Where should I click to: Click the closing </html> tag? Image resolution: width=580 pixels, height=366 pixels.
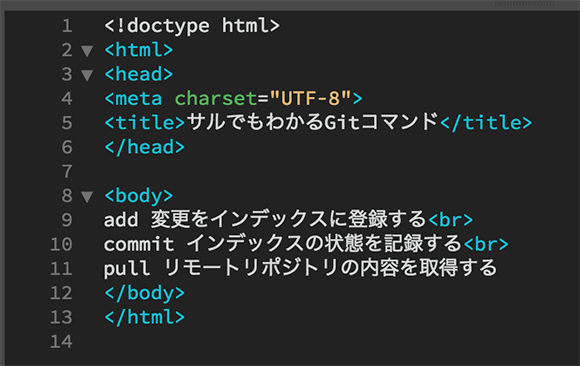pyautogui.click(x=144, y=318)
